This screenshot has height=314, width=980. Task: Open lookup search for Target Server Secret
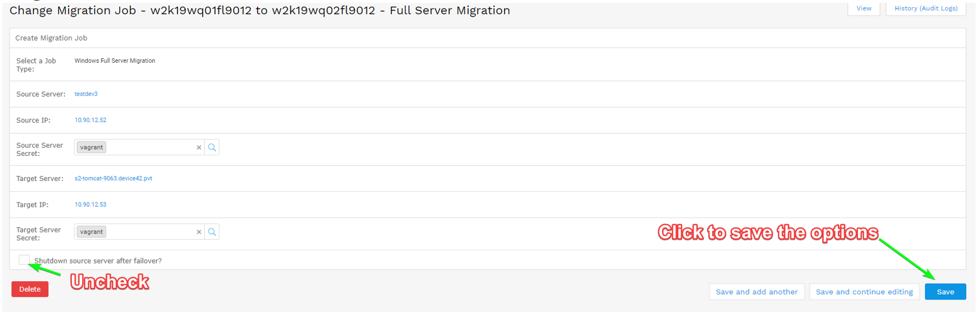pos(212,232)
